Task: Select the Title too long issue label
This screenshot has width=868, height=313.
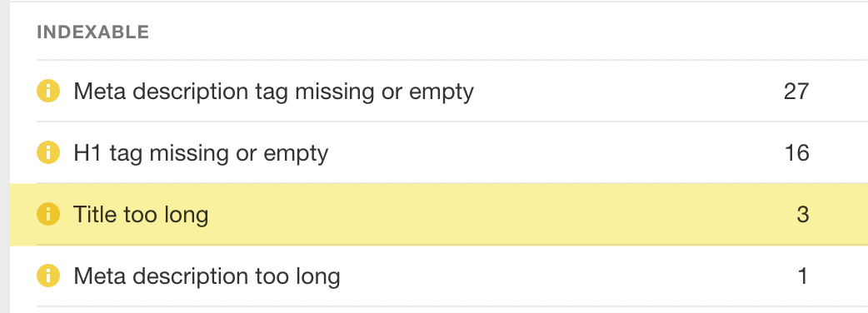Action: (x=141, y=214)
